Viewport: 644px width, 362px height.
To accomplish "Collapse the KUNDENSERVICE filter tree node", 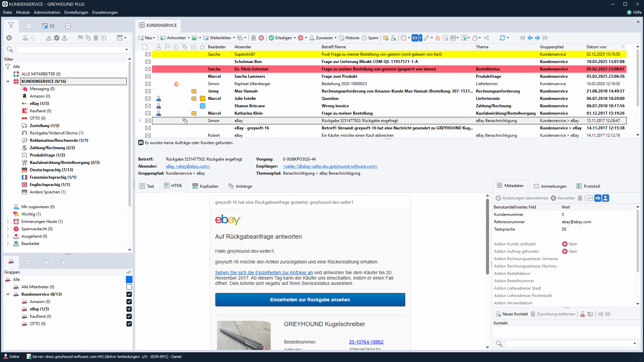I will coord(8,81).
